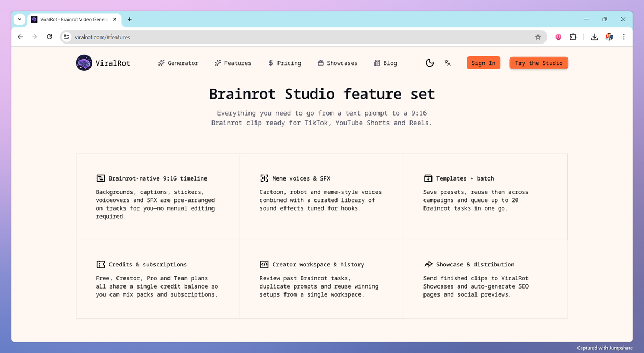
Task: Click the Blog newspaper icon in navigation
Action: click(377, 63)
